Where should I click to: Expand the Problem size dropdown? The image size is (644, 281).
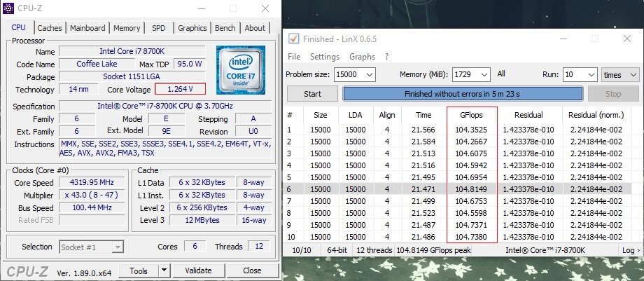[370, 75]
